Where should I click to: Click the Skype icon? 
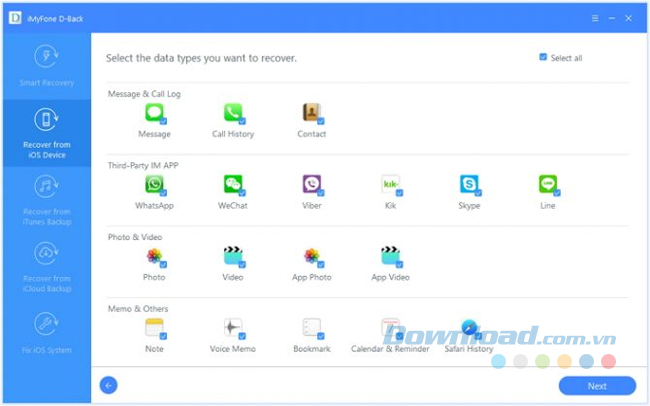469,185
